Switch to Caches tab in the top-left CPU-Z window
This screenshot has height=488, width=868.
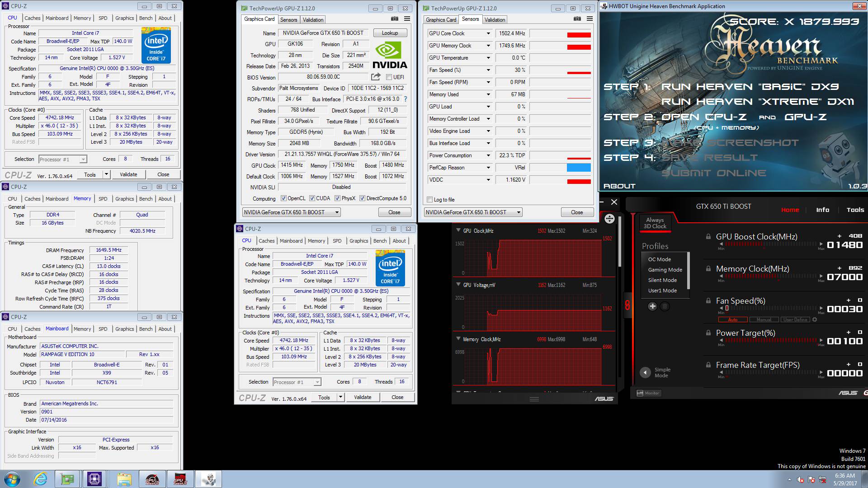(x=33, y=18)
